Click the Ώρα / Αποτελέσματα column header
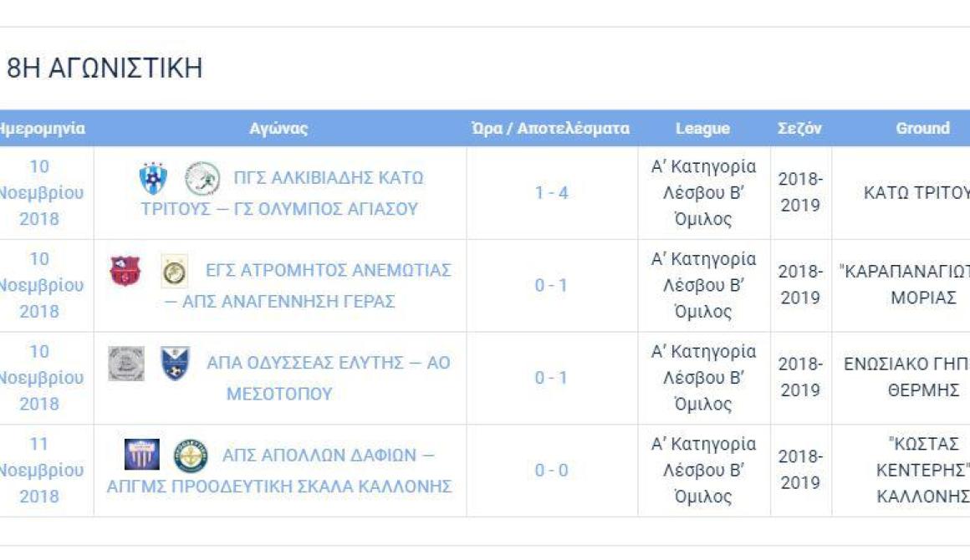The width and height of the screenshot is (970, 560). click(x=550, y=129)
